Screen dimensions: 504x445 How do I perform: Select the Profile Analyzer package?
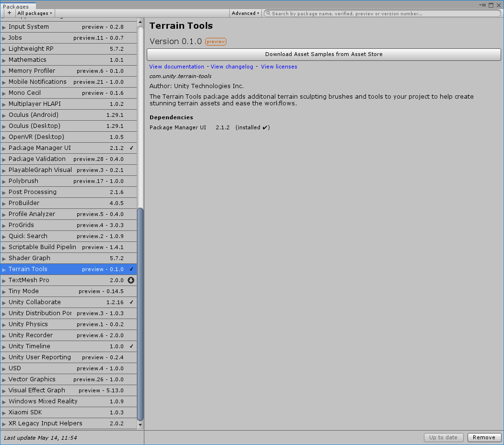[x=69, y=214]
